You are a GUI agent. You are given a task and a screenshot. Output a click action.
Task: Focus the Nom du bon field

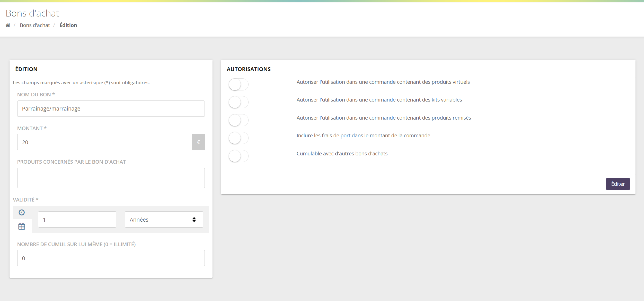coord(111,108)
